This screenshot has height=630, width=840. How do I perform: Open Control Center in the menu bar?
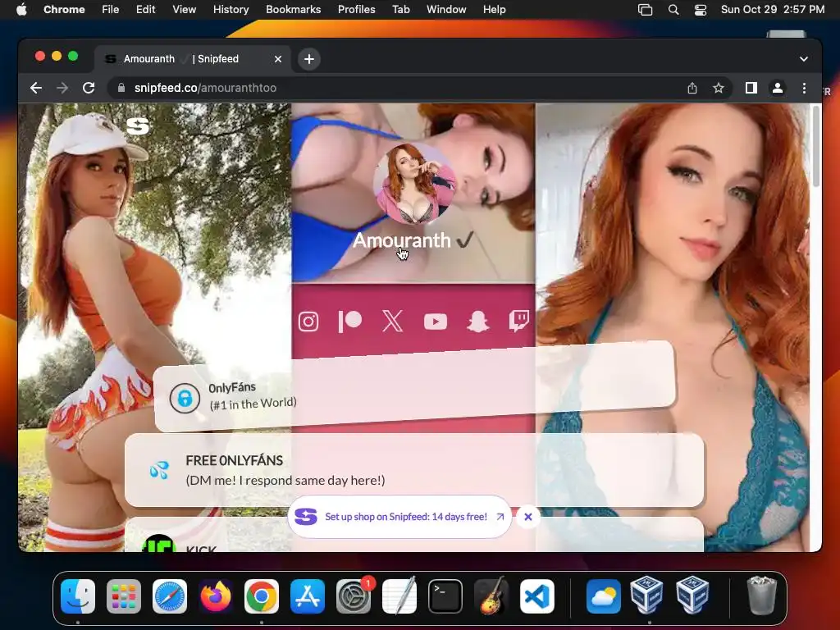click(x=701, y=10)
